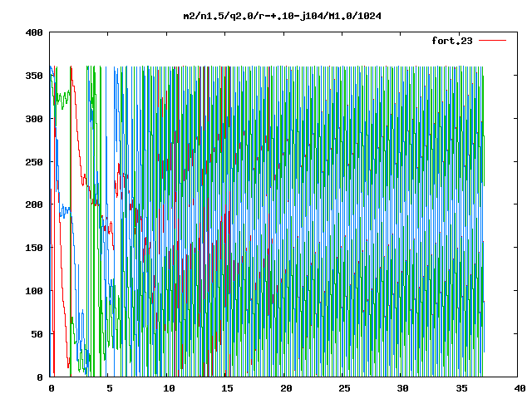The image size is (532, 399).
Task: Click the x-axis label 40
Action: point(520,388)
